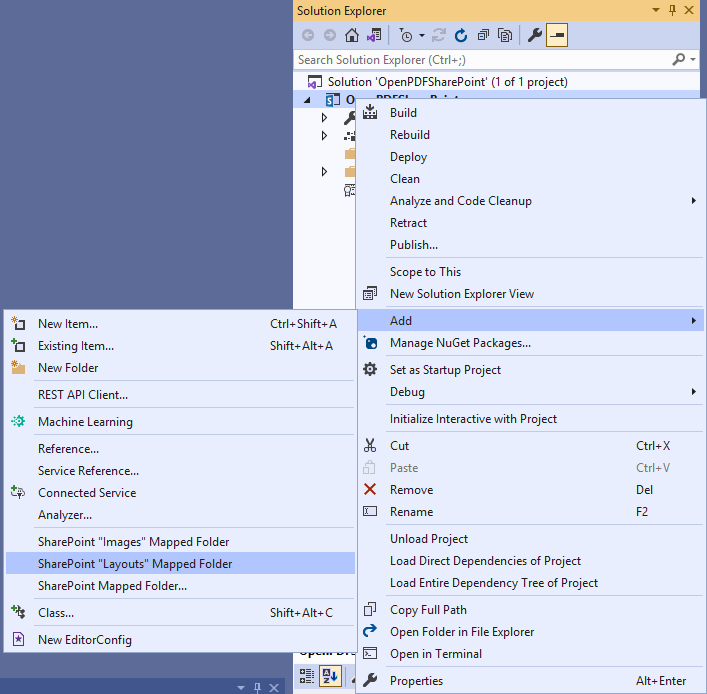This screenshot has width=707, height=694.
Task: Select Connected Service
Action: click(180, 493)
